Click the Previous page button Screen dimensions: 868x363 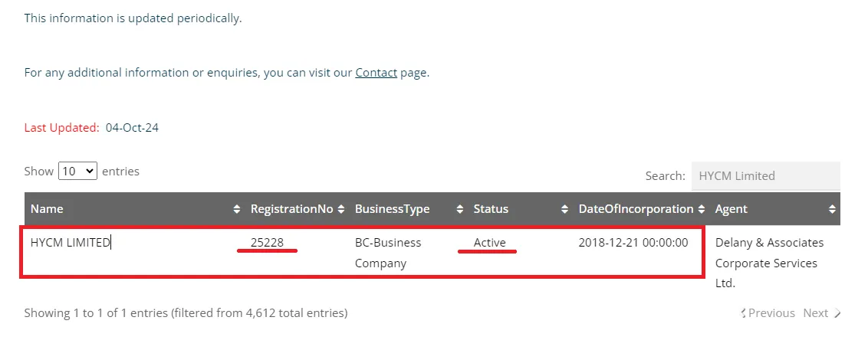click(771, 313)
